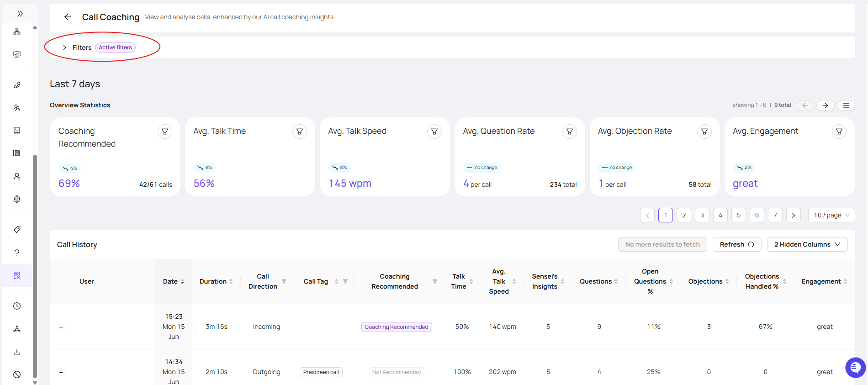Toggle filter on Coaching Recommended card

pos(165,132)
